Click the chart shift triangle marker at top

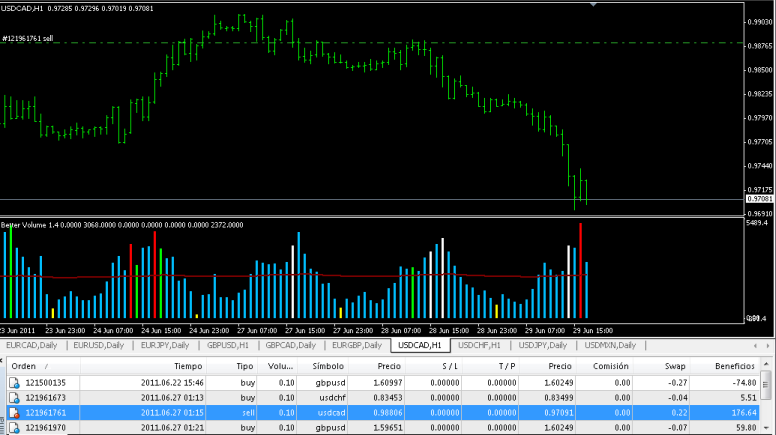[596, 5]
